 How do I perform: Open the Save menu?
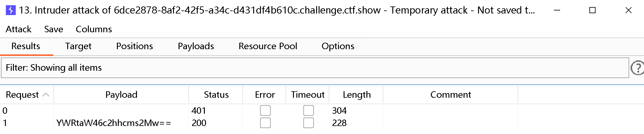(54, 29)
